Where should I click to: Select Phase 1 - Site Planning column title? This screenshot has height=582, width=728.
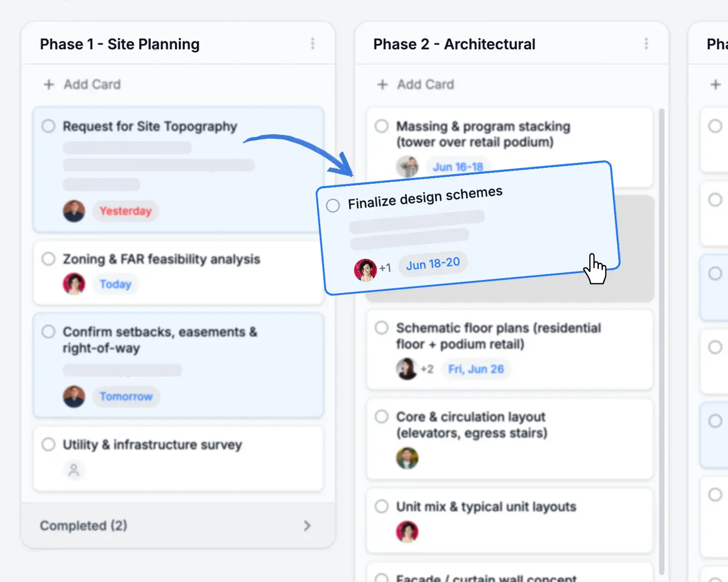[120, 44]
